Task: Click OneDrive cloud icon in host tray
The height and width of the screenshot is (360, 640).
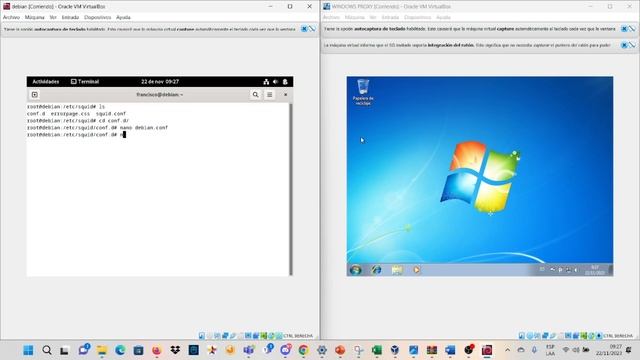Action: (x=521, y=350)
